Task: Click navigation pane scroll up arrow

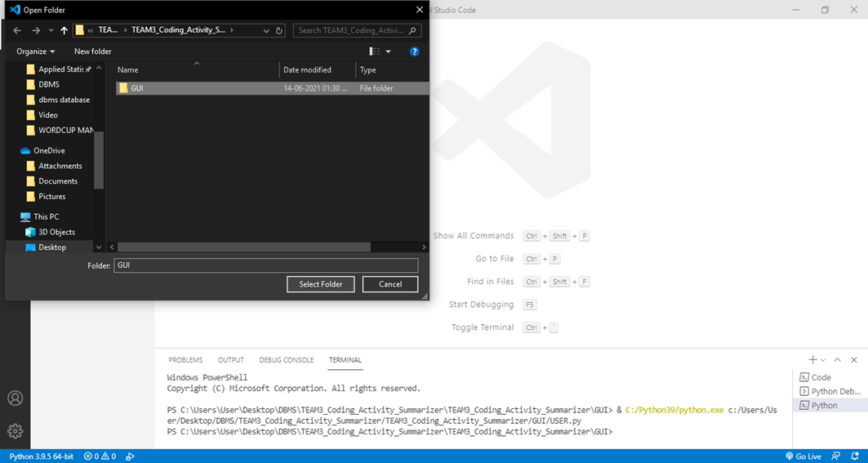Action: [99, 68]
